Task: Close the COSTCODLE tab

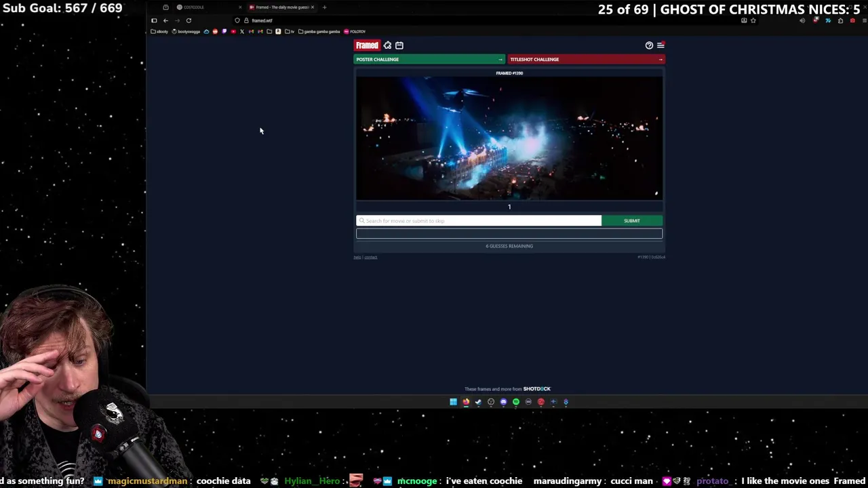Action: tap(240, 7)
